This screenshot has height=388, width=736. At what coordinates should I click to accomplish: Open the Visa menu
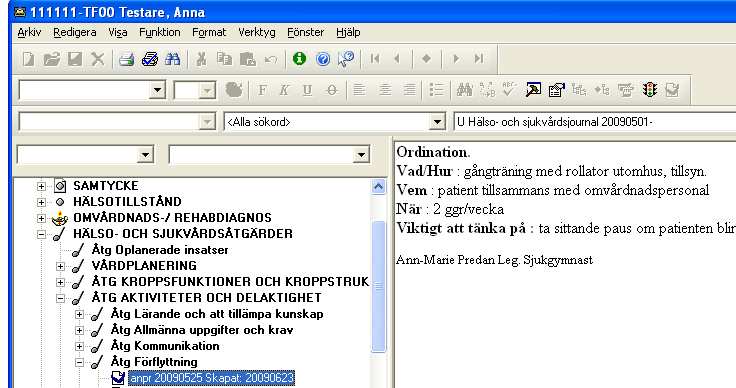[x=117, y=32]
